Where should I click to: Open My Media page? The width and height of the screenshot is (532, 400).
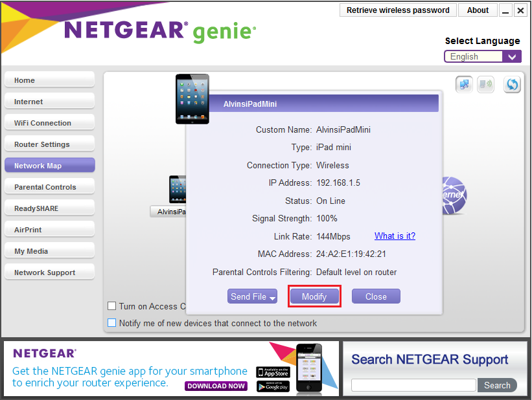coord(49,251)
